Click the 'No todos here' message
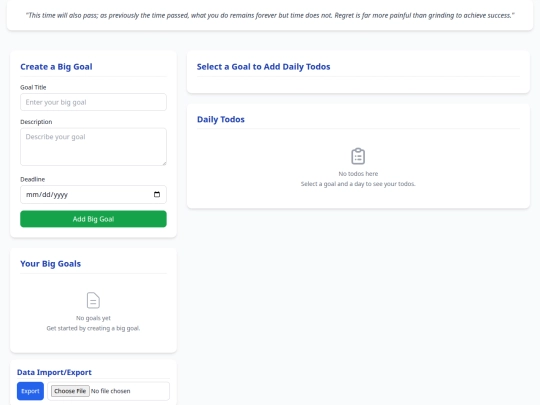 click(x=358, y=174)
